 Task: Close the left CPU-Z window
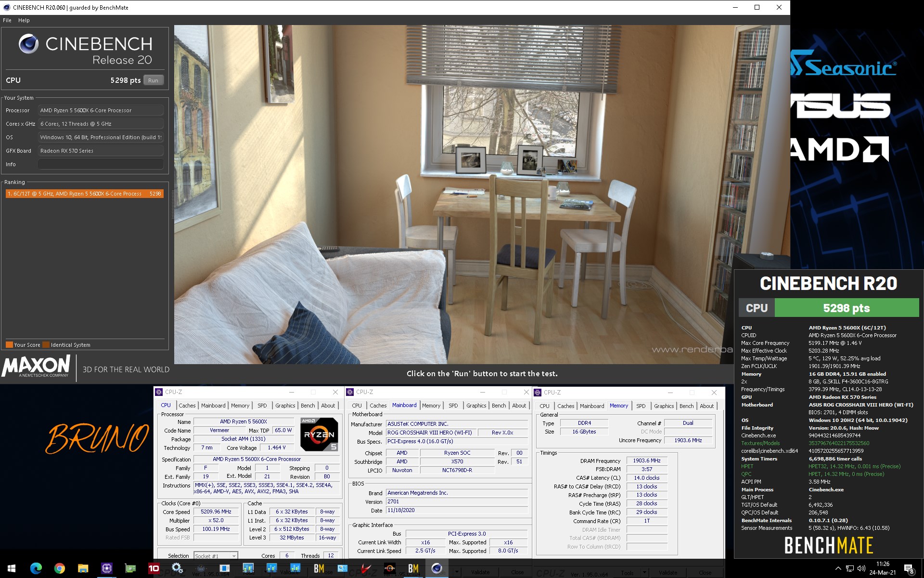[335, 392]
